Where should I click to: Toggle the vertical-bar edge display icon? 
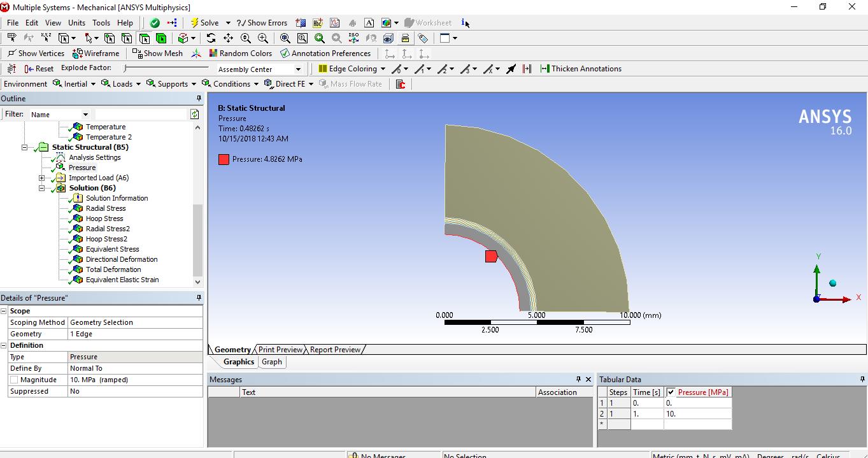[x=527, y=69]
